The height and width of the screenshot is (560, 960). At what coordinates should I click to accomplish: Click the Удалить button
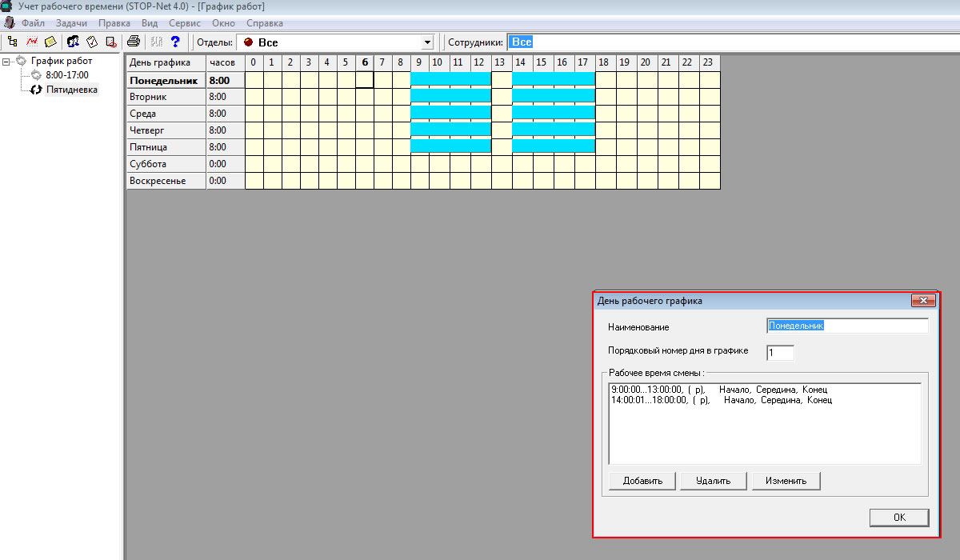713,481
